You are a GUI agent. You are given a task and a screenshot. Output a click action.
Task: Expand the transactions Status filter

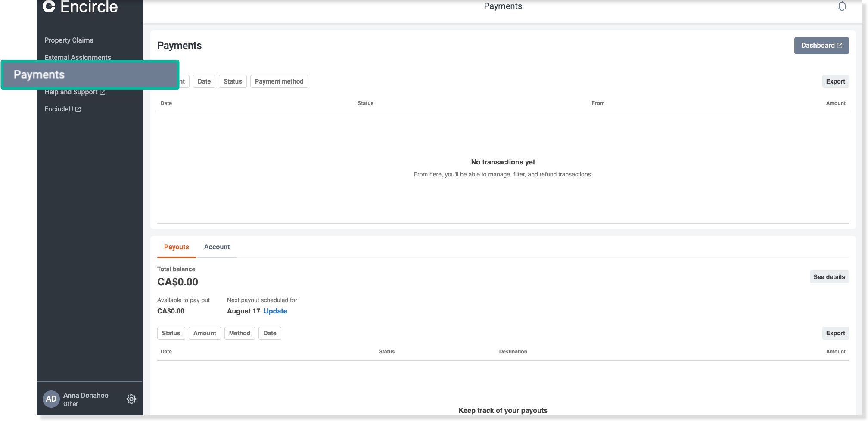pos(233,81)
